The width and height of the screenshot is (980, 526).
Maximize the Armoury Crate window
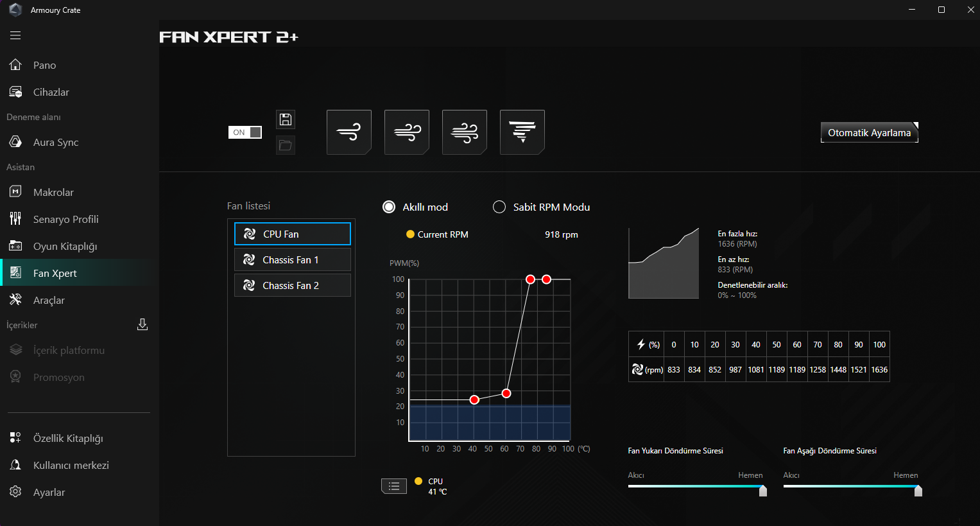point(941,10)
